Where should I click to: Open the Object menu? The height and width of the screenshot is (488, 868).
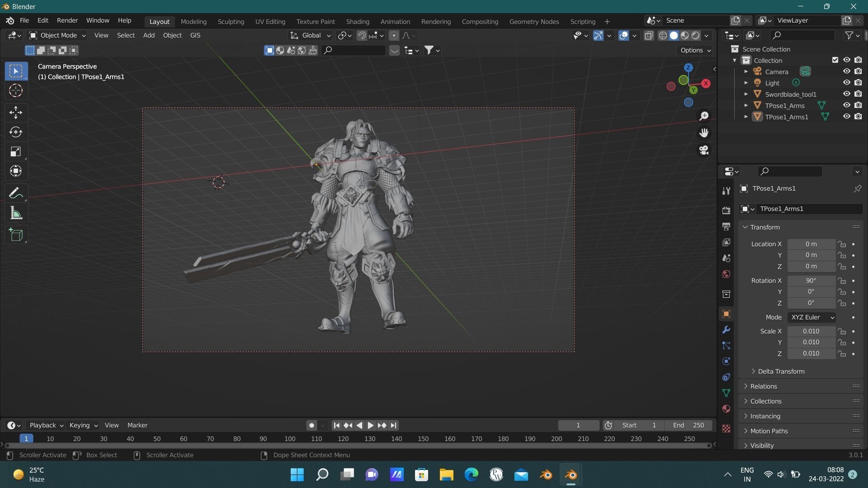pyautogui.click(x=172, y=35)
